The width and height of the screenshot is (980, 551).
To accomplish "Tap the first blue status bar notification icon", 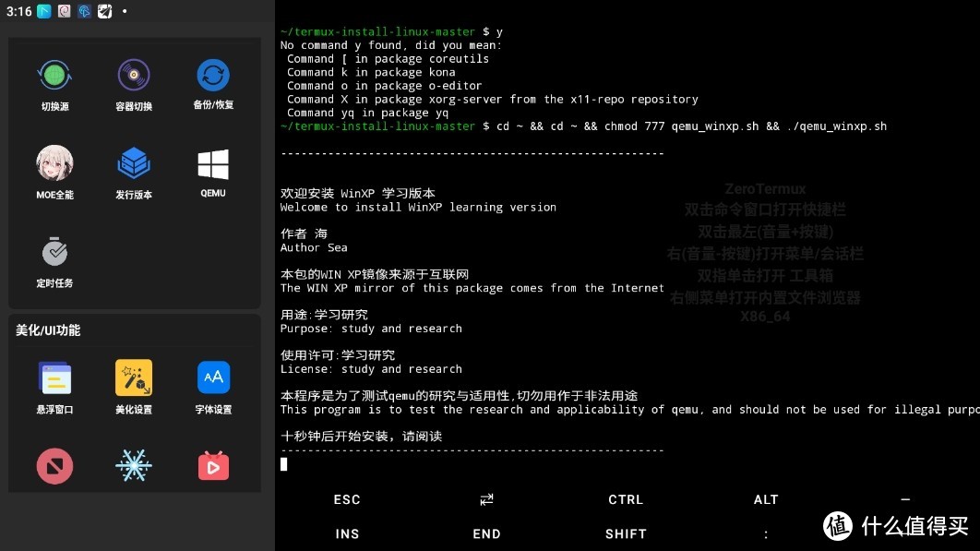I will 43,11.
